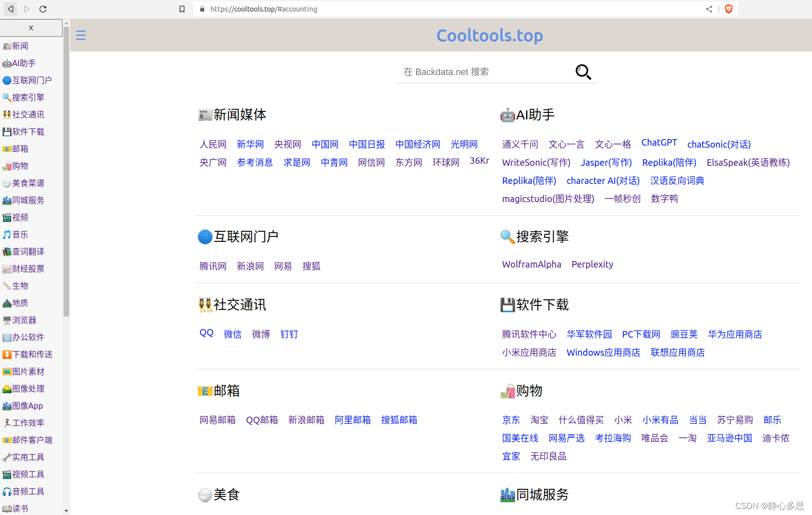Viewport: 812px width, 515px height.
Task: Visit WriteSonic(写作) link
Action: click(536, 163)
